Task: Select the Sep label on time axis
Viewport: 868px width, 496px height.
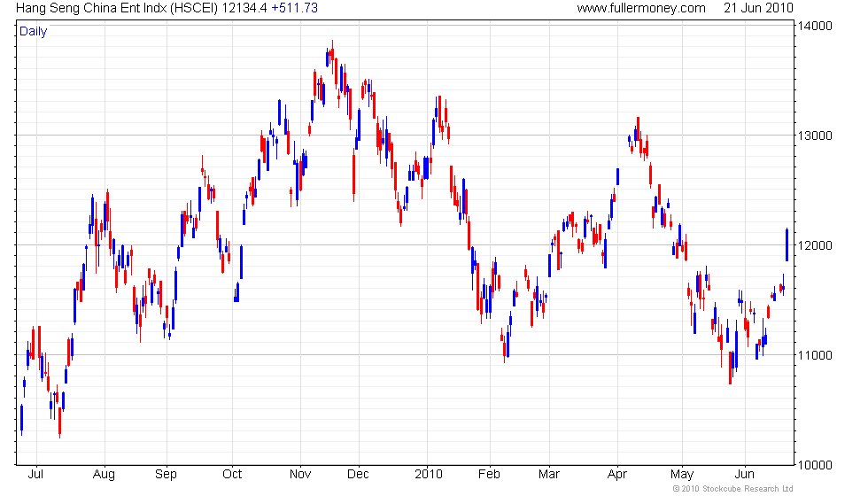Action: coord(166,475)
